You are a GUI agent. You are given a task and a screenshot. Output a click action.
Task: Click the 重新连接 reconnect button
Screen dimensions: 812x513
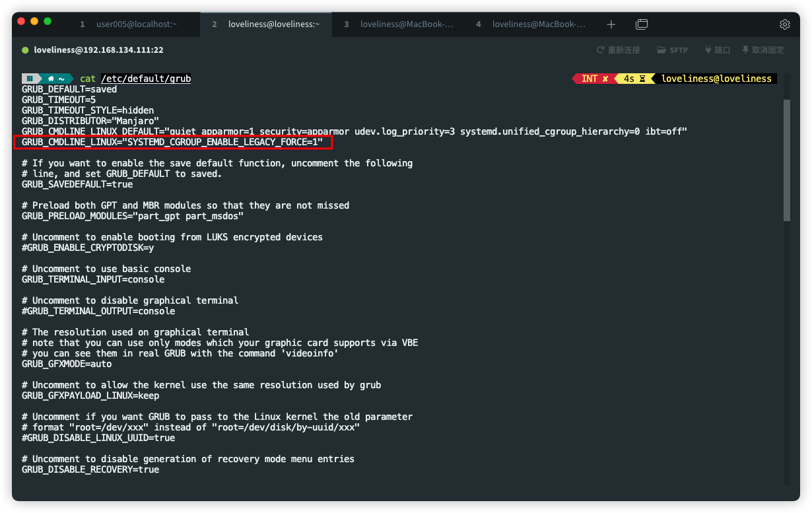coord(619,50)
